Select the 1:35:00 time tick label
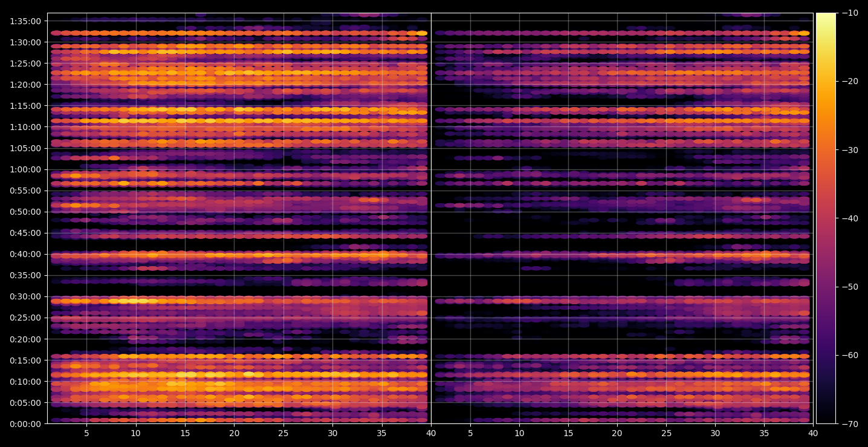Screen dimensions: 868x447 (x=25, y=22)
